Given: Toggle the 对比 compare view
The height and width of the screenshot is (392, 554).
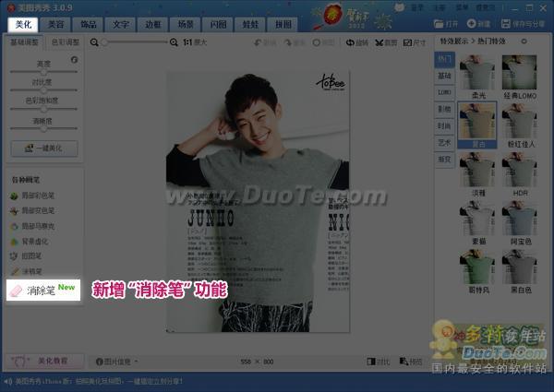Looking at the screenshot, I should tap(378, 362).
